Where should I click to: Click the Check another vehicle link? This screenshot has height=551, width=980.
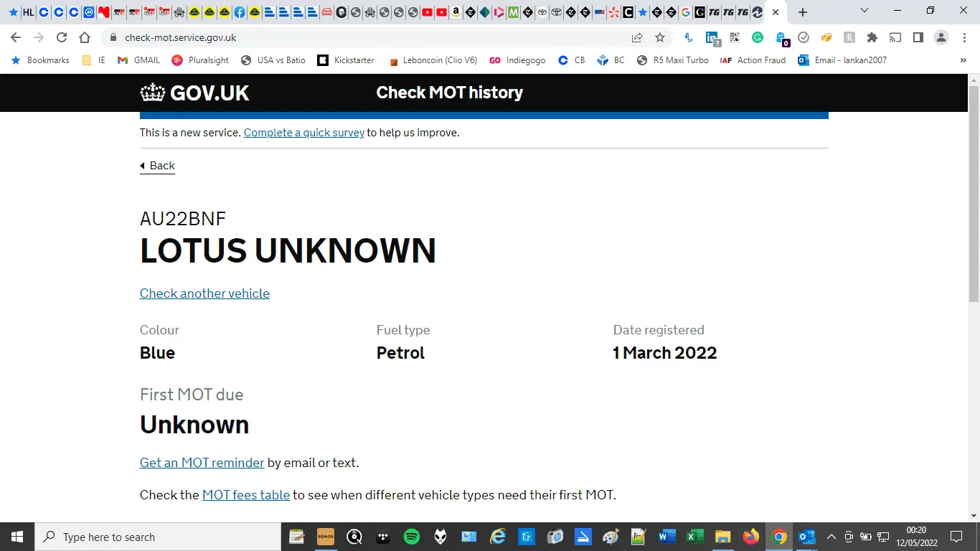tap(204, 293)
